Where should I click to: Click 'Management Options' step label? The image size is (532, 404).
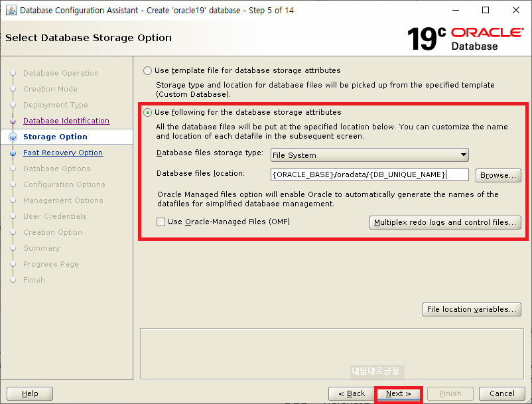pos(63,200)
